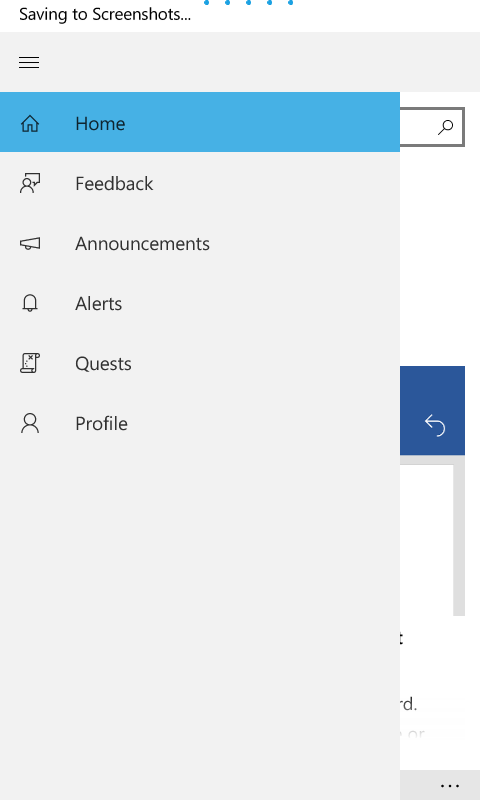
Task: Click the Announcements megaphone icon
Action: tap(30, 243)
